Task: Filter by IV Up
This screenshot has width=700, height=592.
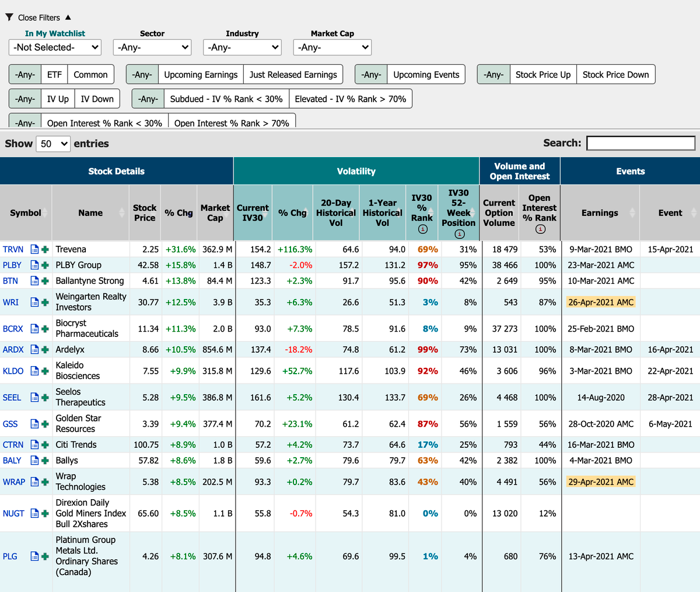Action: [x=58, y=99]
